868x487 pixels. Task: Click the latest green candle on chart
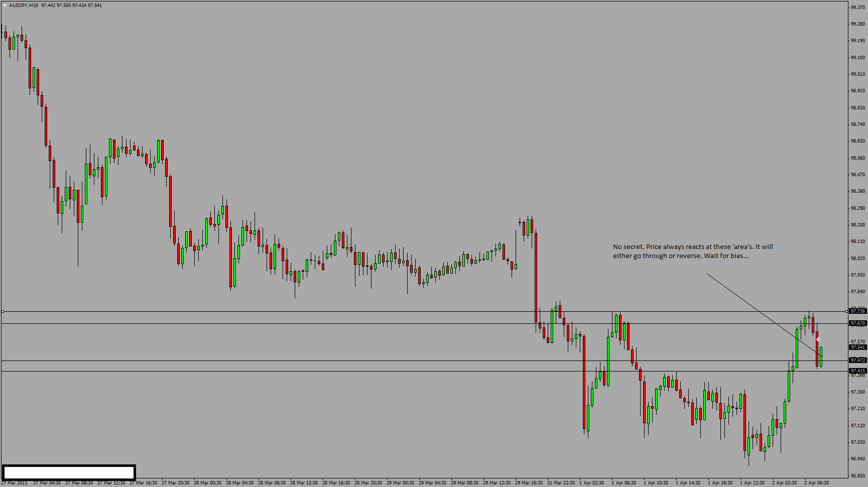(x=821, y=356)
